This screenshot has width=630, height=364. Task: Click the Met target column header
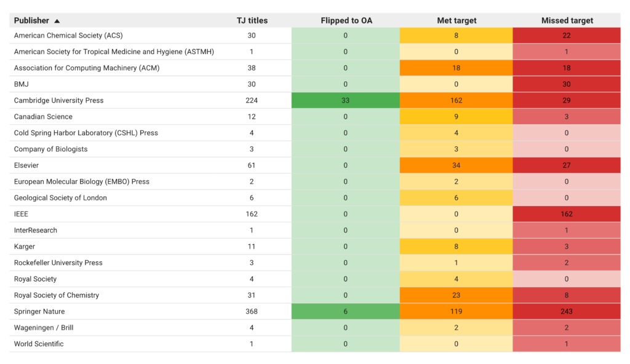(x=457, y=20)
